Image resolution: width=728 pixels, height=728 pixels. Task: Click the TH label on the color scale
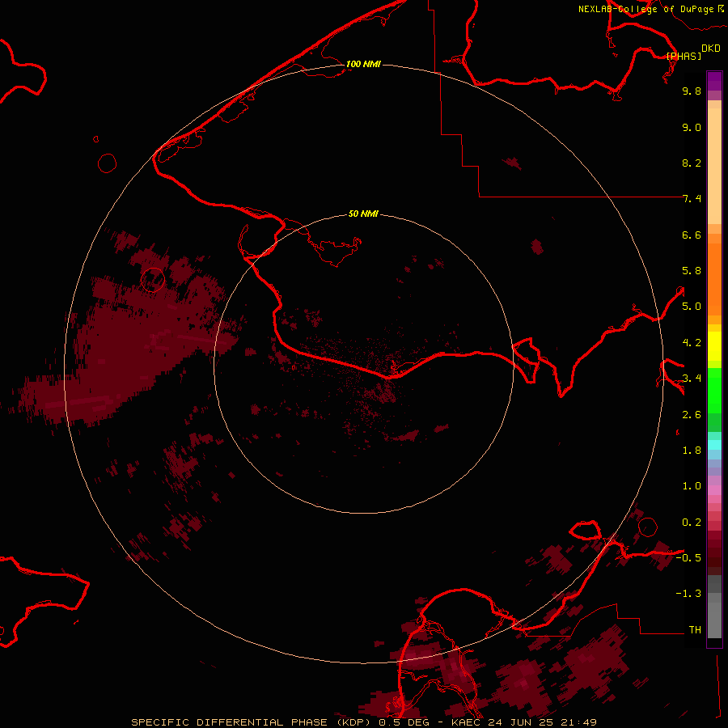[695, 630]
